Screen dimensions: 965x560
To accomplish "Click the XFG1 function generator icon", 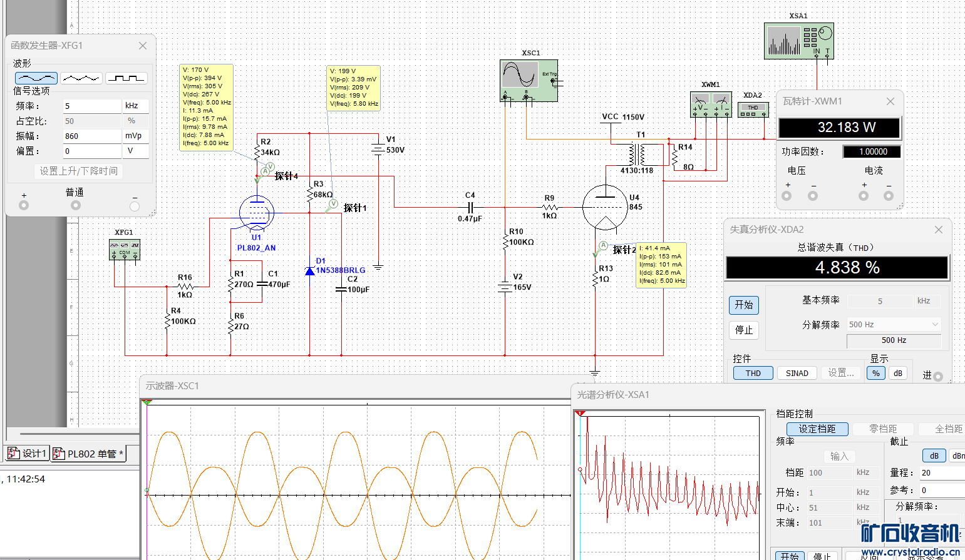I will click(x=124, y=250).
